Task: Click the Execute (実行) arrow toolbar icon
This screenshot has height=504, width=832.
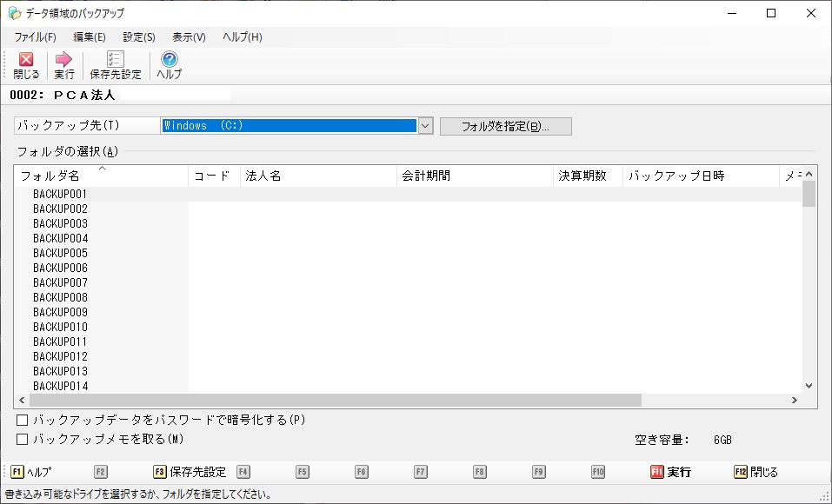Action: click(x=63, y=60)
